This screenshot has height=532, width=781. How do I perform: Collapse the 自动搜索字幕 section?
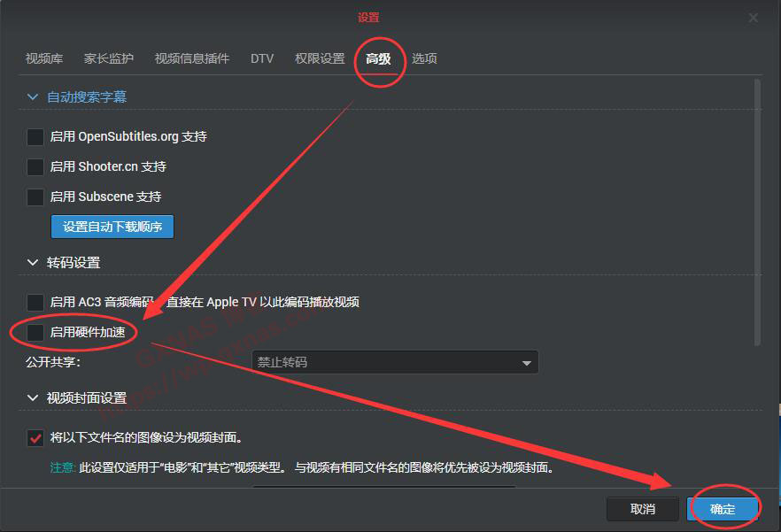32,96
